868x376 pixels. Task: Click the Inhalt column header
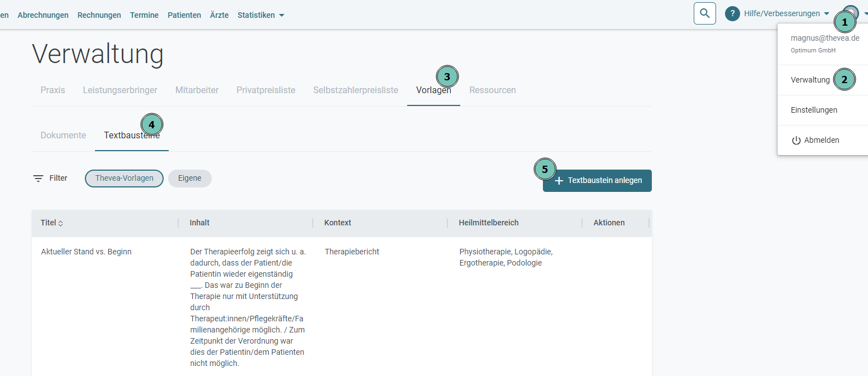[199, 223]
